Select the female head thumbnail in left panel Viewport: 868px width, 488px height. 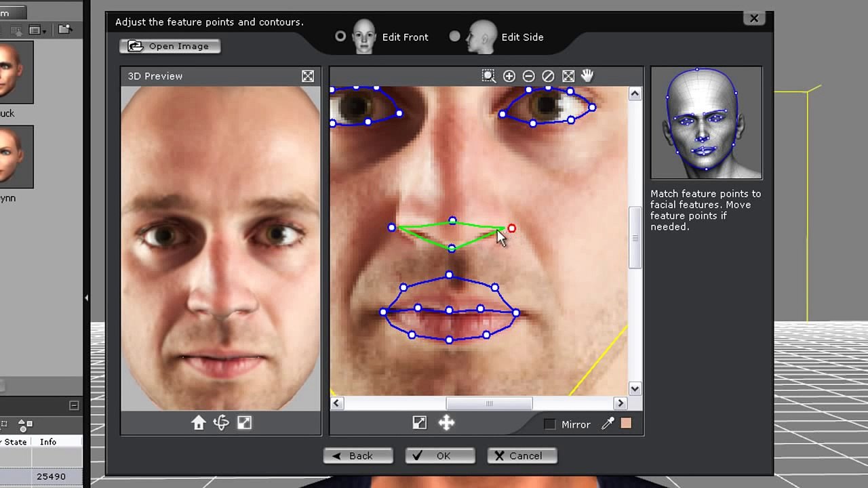16,157
